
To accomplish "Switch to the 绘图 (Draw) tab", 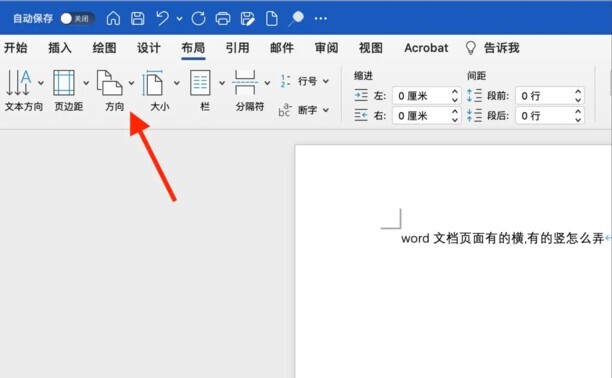I will pos(104,48).
